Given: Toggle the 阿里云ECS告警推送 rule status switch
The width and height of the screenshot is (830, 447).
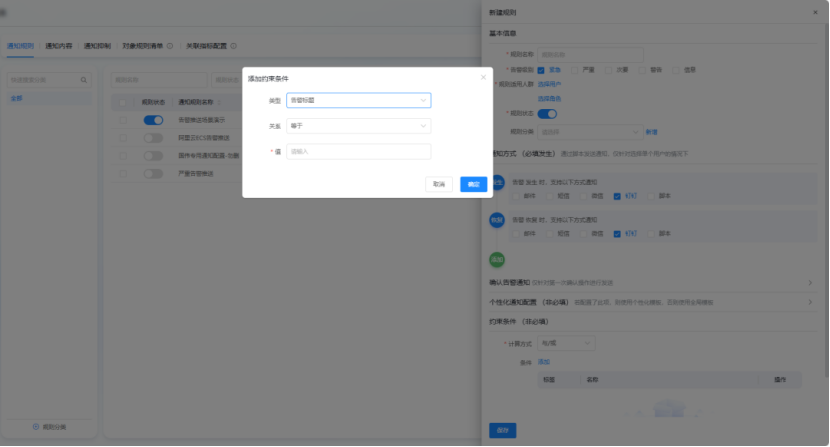Looking at the screenshot, I should (x=153, y=138).
